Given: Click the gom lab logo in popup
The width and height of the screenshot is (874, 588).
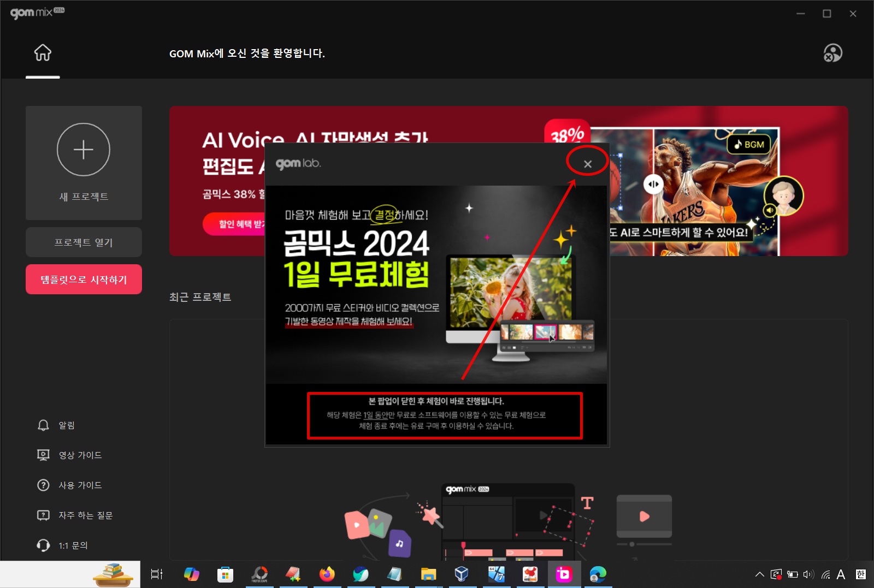Looking at the screenshot, I should (x=298, y=163).
